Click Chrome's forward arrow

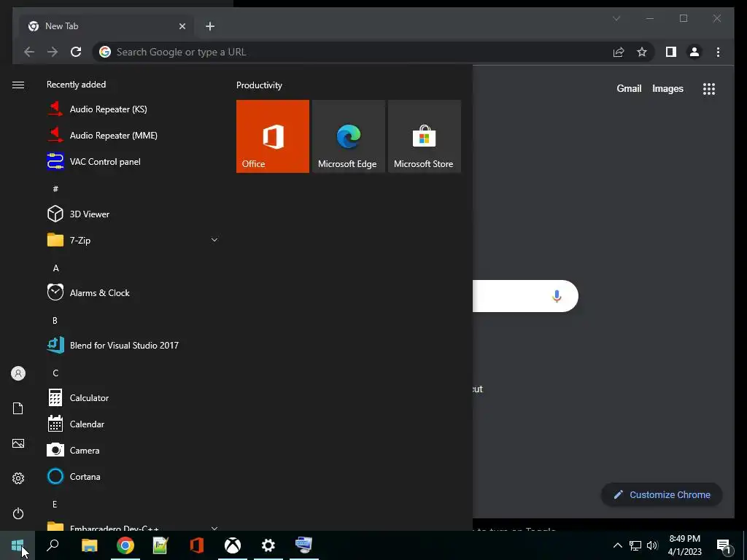53,52
